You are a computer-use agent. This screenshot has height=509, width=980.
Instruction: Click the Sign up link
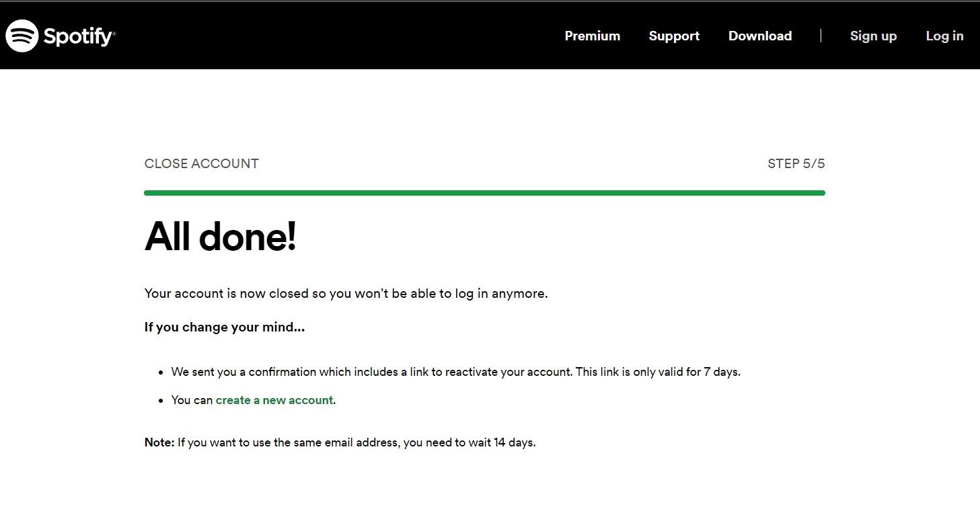point(873,36)
